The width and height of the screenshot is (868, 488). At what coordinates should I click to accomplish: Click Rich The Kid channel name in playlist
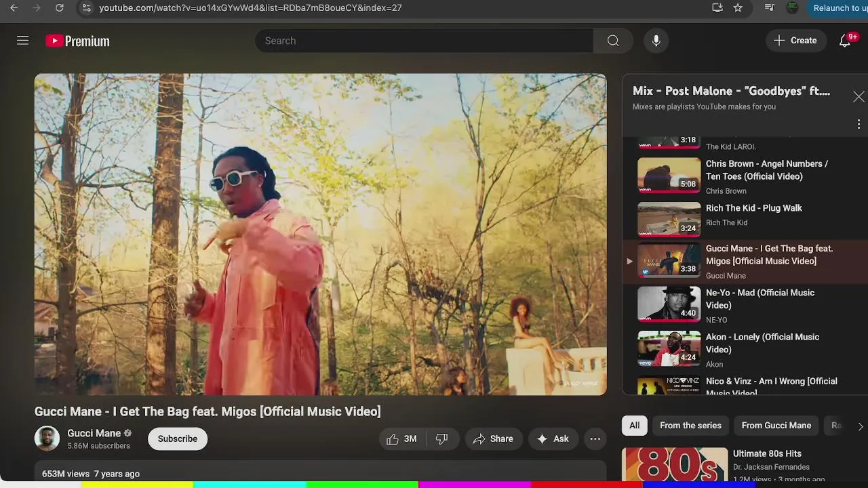point(726,222)
